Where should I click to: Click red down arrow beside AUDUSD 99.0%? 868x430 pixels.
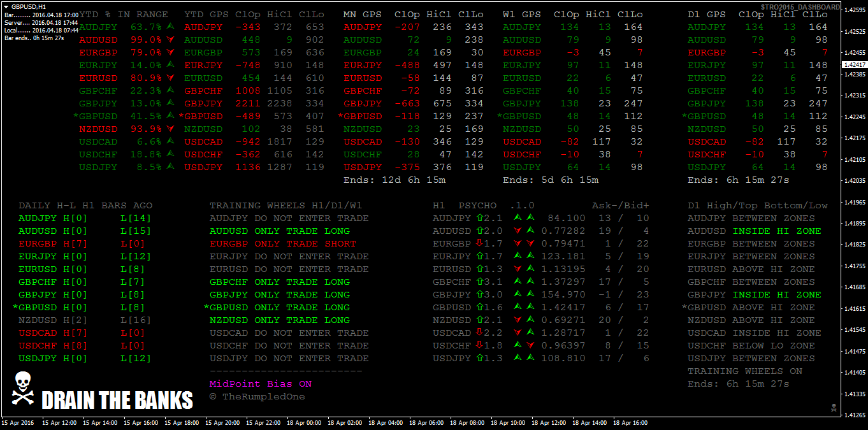[170, 39]
